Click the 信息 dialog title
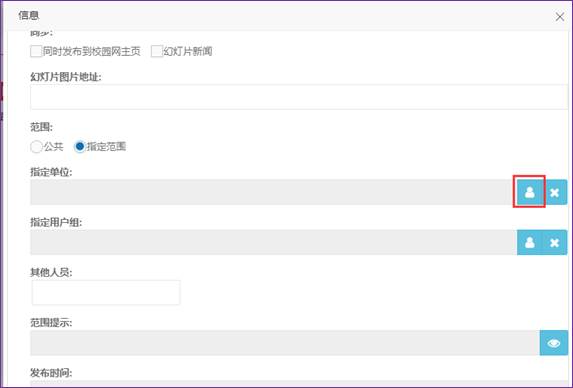Screen dimensions: 573x388 (29, 15)
